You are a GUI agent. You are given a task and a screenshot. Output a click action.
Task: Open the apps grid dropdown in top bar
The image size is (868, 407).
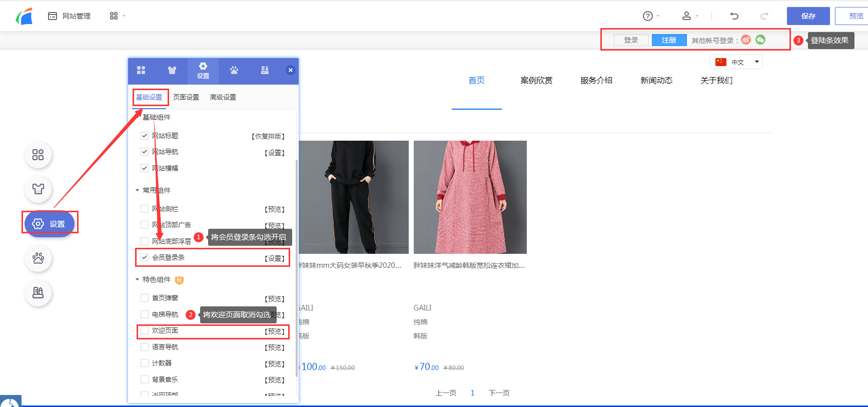pos(118,16)
